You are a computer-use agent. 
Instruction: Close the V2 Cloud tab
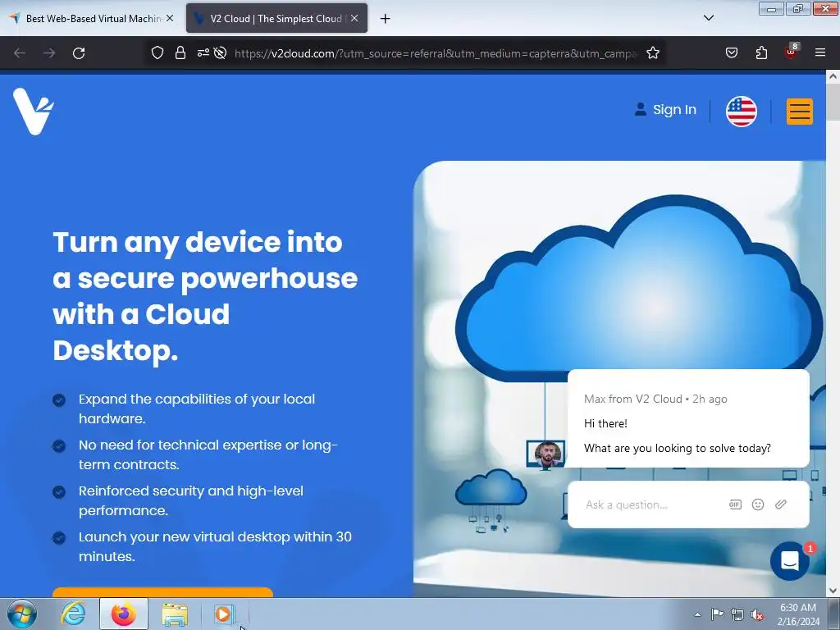click(x=354, y=18)
